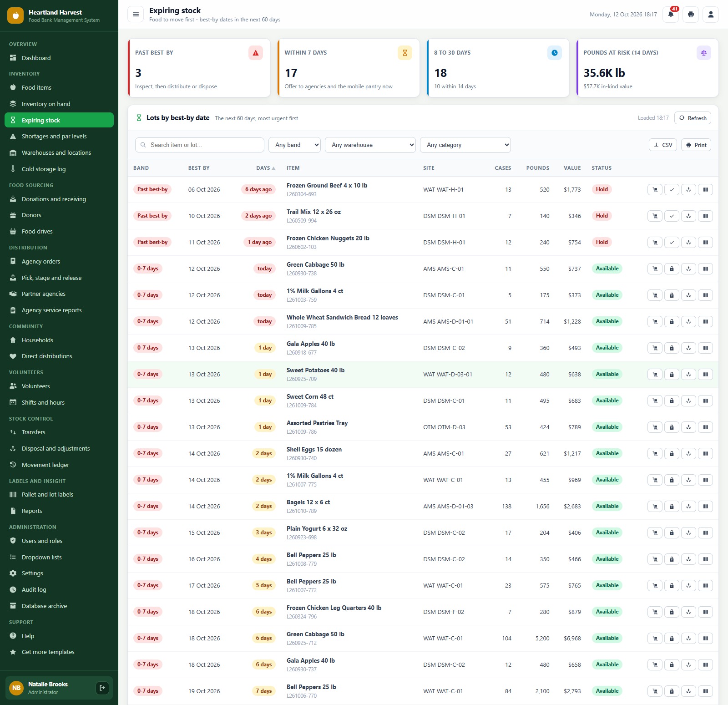Image resolution: width=728 pixels, height=705 pixels.
Task: Open the Any warehouse dropdown
Action: (x=370, y=145)
